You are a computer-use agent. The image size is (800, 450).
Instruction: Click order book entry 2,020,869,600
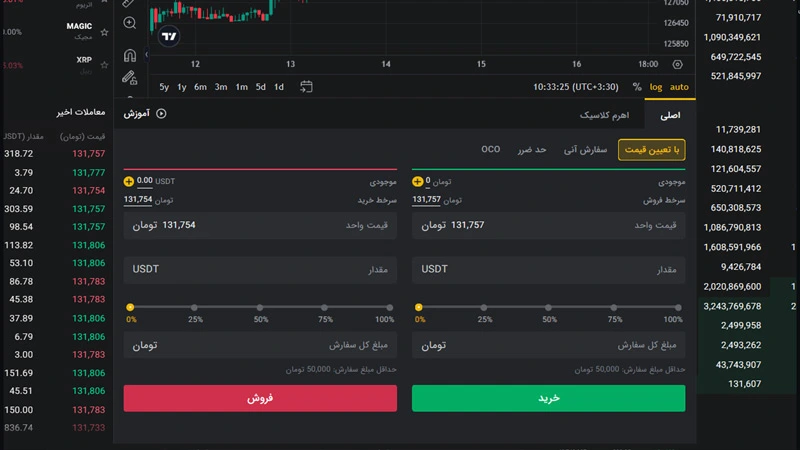[x=732, y=287]
